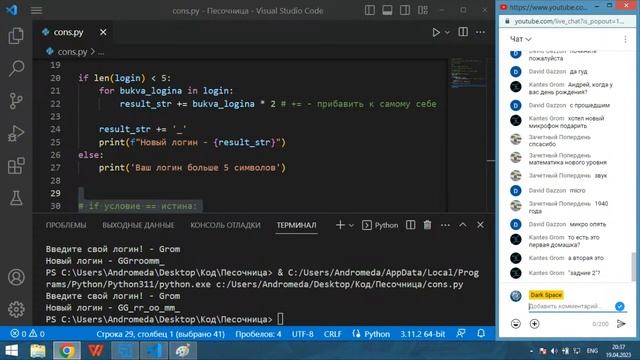Open the Manage gear settings
The width and height of the screenshot is (640, 360).
16,309
